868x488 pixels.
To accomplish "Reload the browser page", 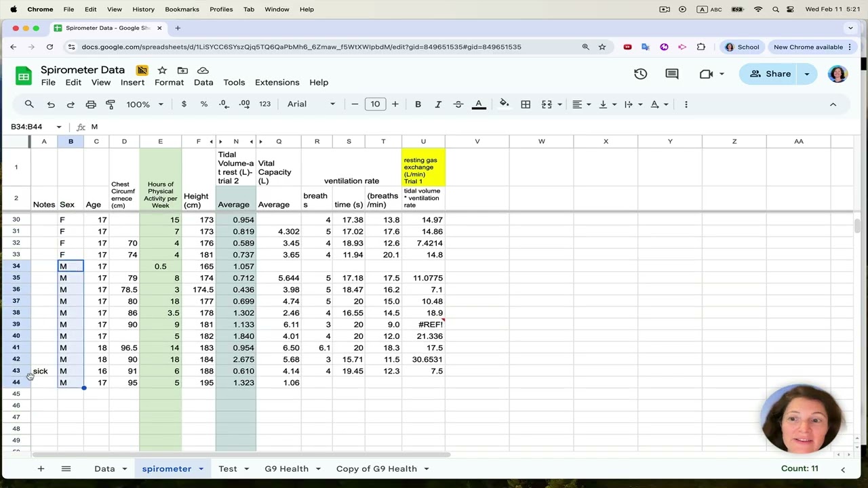I will (x=50, y=47).
